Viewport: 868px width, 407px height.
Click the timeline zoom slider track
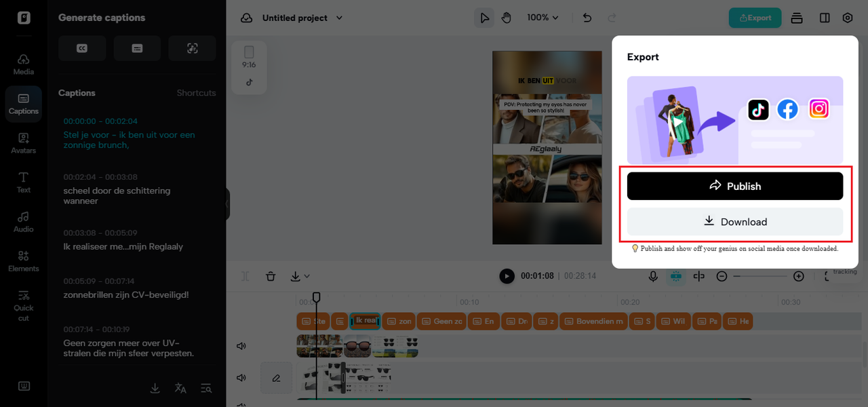759,276
